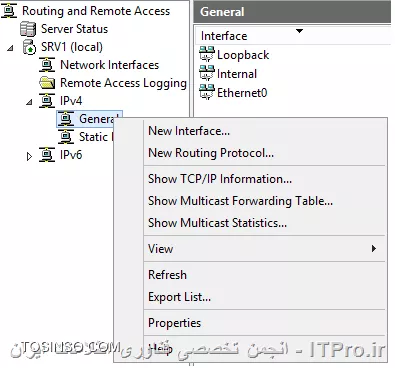The image size is (395, 368).
Task: Click the Static Routes node icon
Action: (x=66, y=137)
